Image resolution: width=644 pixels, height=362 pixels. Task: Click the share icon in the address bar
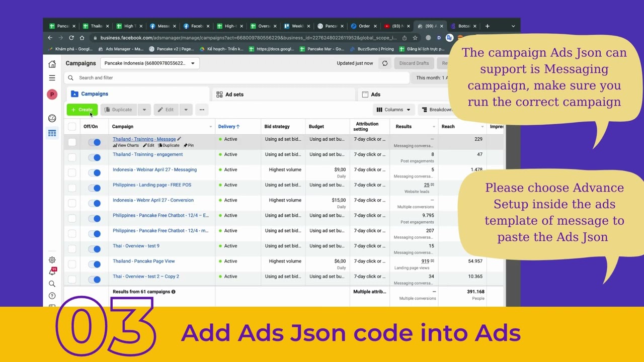[405, 38]
